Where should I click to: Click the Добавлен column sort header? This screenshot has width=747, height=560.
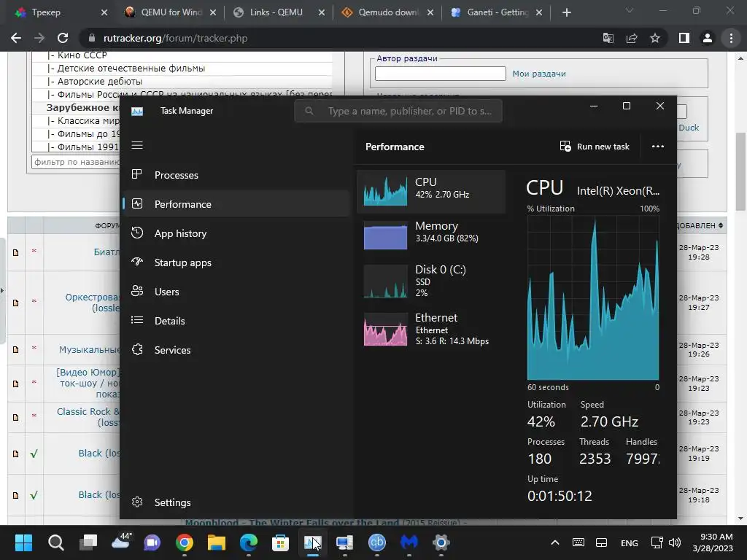coord(699,226)
